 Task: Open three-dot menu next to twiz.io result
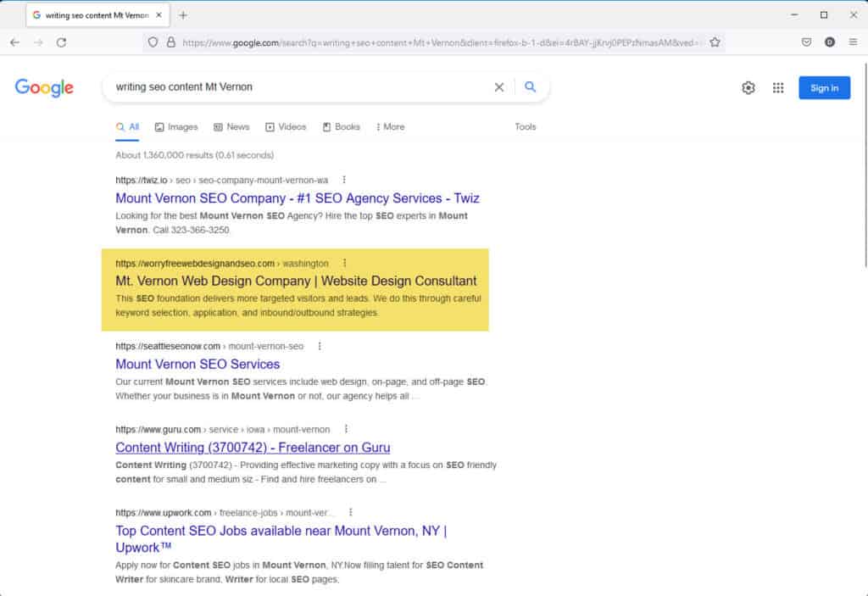tap(344, 180)
